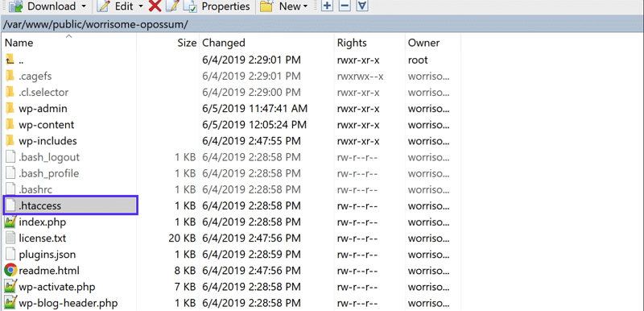This screenshot has height=311, width=644.
Task: Select the wp-admin folder
Action: [x=43, y=109]
